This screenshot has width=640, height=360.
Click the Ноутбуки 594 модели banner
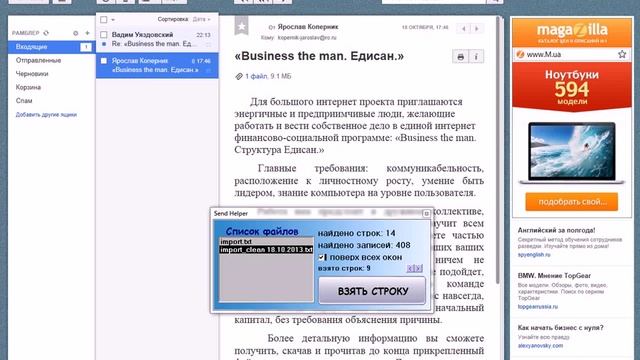pos(572,87)
